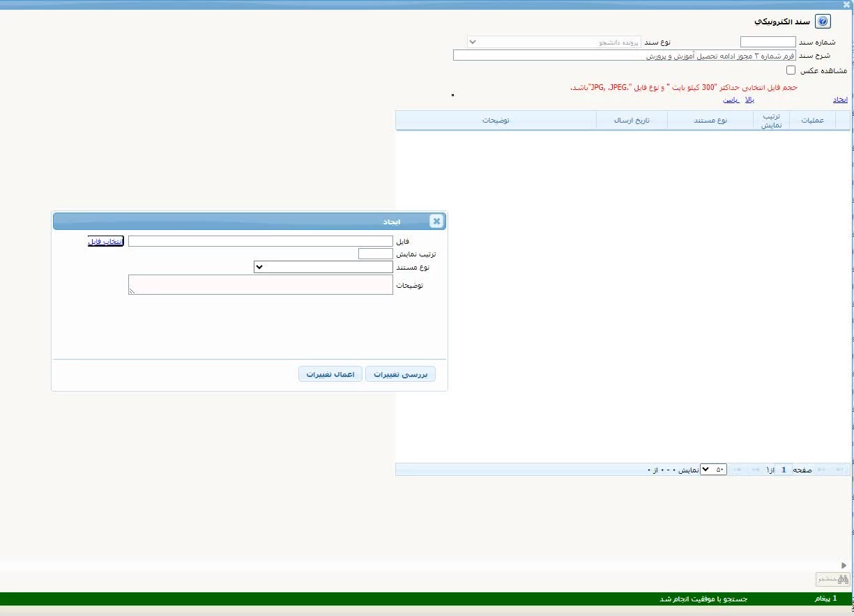Open the نوع سند dropdown
Screen dimensions: 854x616
point(554,42)
